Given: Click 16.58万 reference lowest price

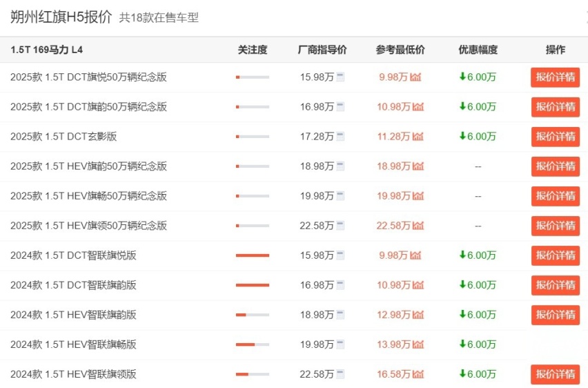Looking at the screenshot, I should pyautogui.click(x=394, y=374).
